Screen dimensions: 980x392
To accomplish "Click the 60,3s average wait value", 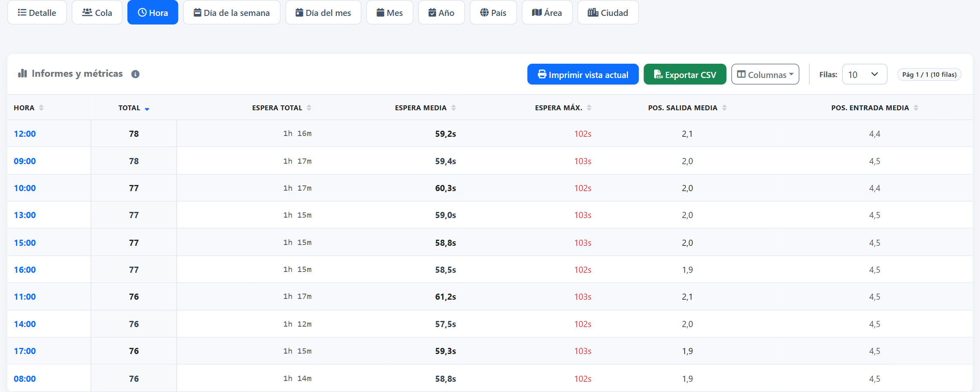I will 445,188.
